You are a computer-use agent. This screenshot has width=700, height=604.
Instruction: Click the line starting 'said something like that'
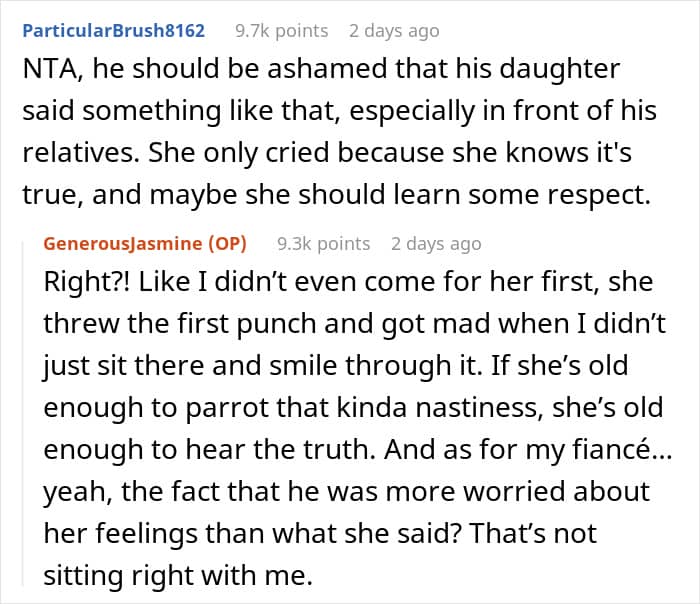pos(339,111)
